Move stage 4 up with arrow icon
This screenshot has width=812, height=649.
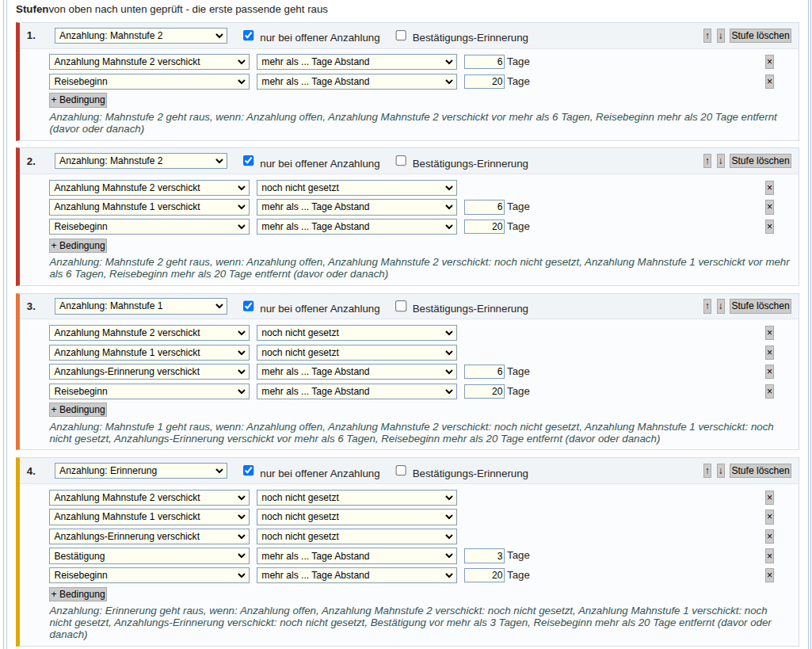pos(707,471)
